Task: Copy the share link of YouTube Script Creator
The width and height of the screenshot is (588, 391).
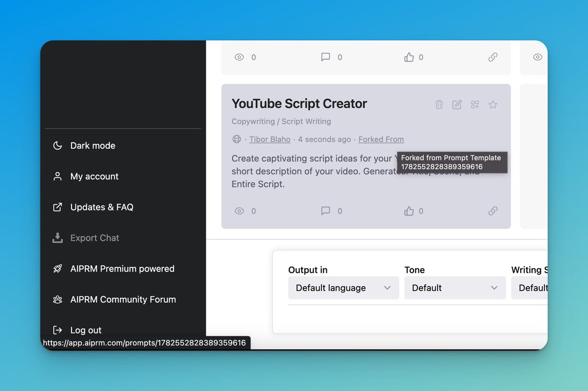Action: tap(493, 211)
